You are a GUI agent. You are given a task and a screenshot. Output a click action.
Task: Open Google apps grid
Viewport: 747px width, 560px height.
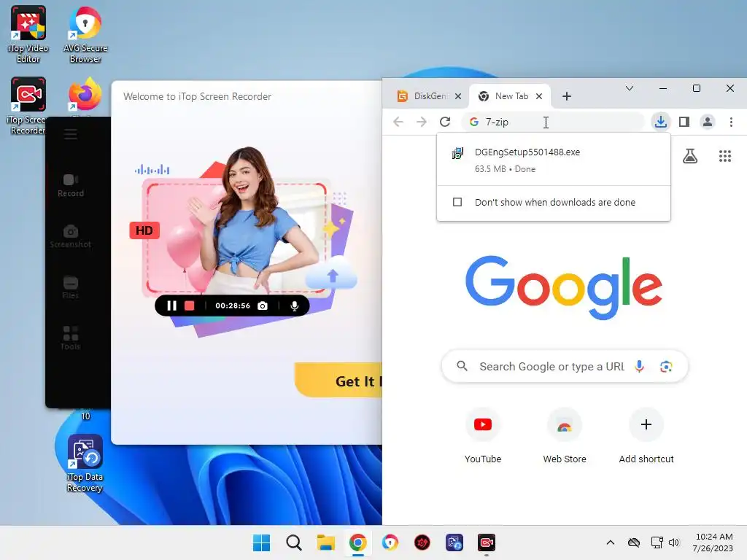pos(724,156)
